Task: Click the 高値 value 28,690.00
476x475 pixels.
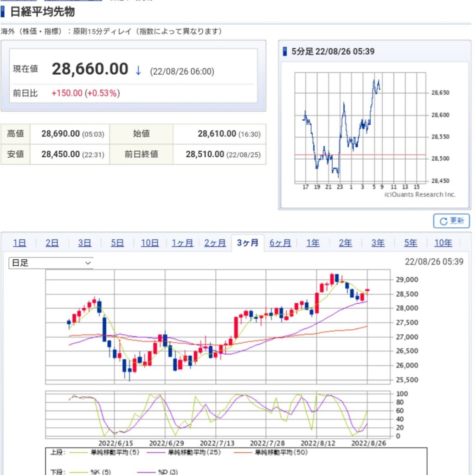Action: [x=60, y=134]
